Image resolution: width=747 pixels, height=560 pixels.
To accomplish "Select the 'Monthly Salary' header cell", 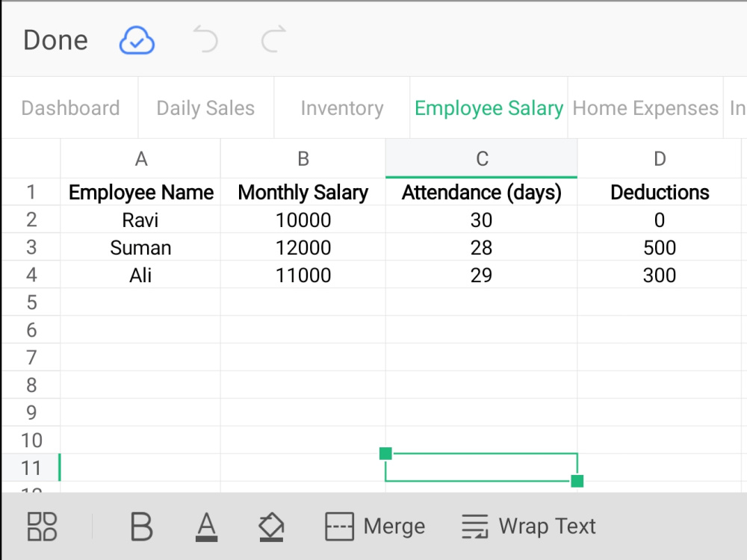I will click(303, 192).
